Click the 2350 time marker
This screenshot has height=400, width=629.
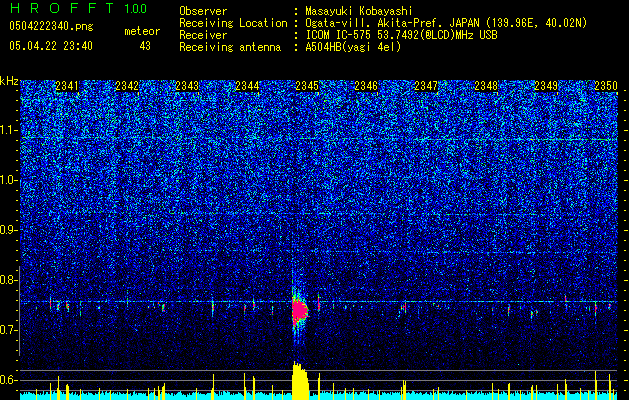[606, 86]
